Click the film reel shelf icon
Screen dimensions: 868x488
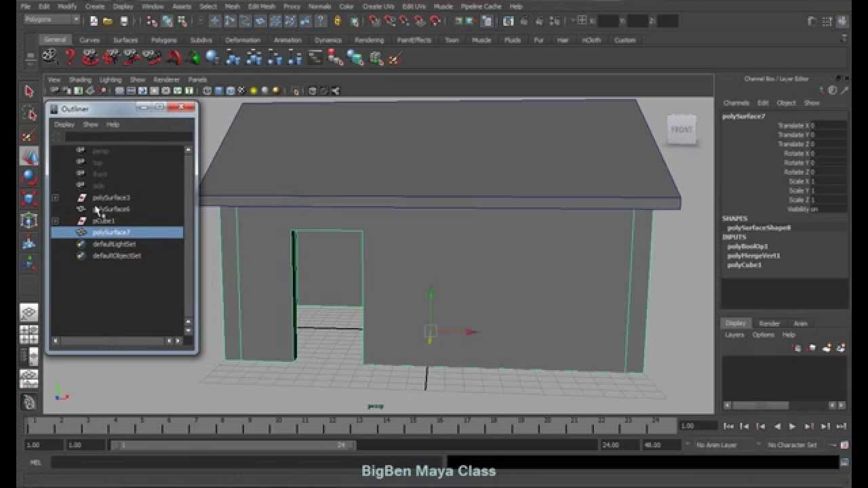point(50,58)
